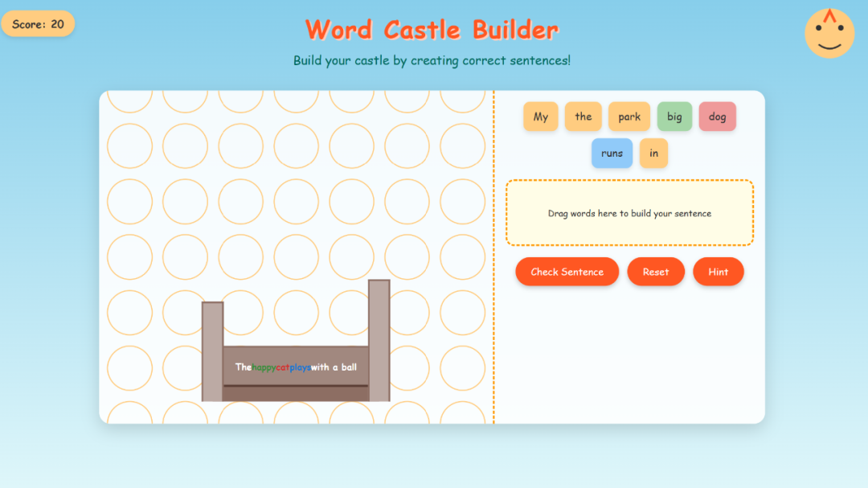The image size is (868, 488).
Task: Click the word 'happy' in castle sentence
Action: tap(264, 367)
